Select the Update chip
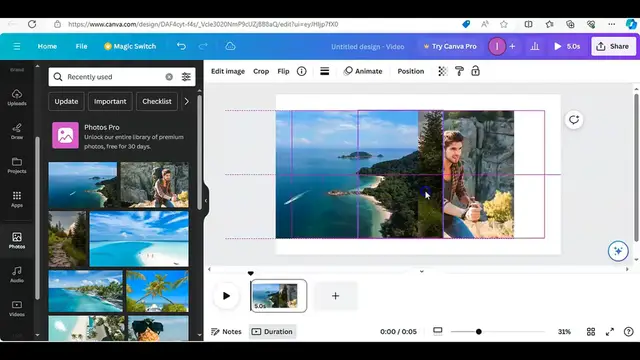 (66, 101)
